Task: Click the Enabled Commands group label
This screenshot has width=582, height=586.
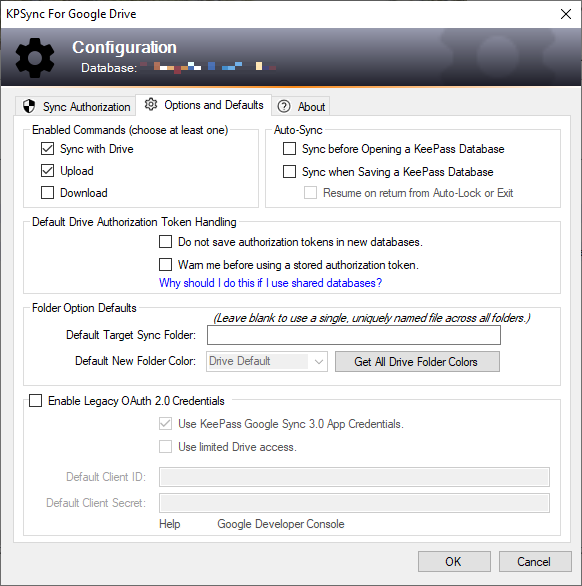Action: click(x=130, y=130)
